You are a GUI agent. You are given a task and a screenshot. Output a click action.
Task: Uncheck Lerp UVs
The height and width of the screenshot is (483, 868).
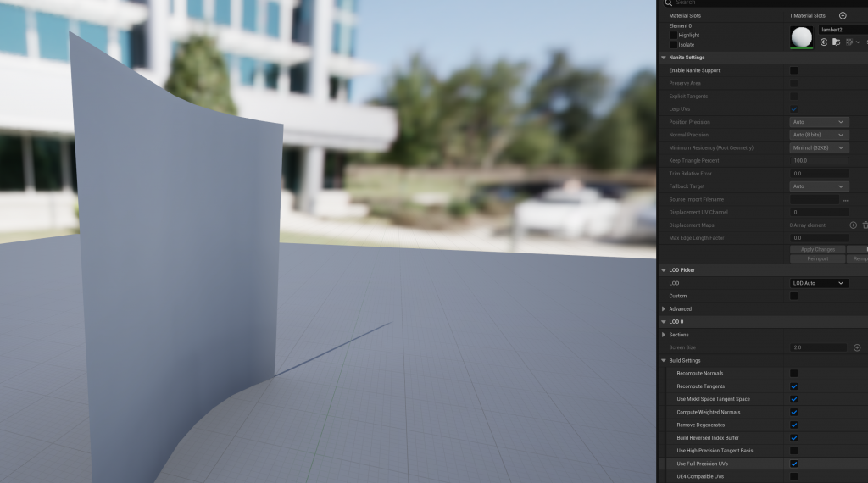pyautogui.click(x=793, y=109)
